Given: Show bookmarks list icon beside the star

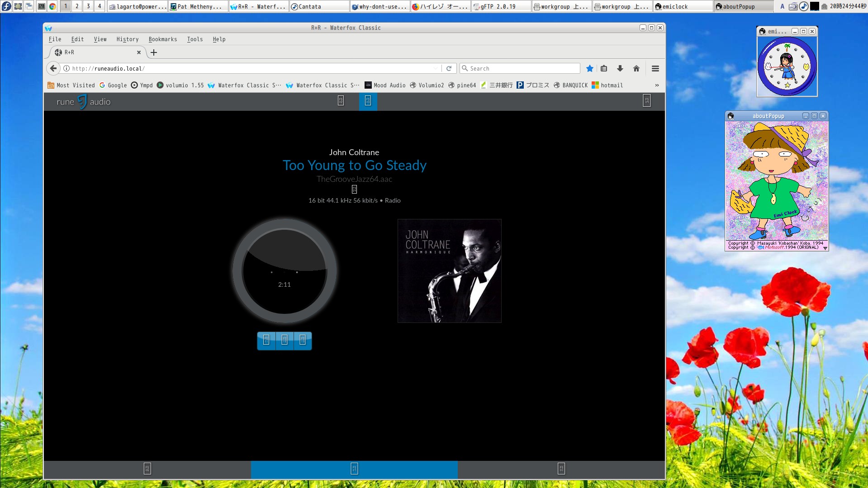Looking at the screenshot, I should pyautogui.click(x=604, y=68).
